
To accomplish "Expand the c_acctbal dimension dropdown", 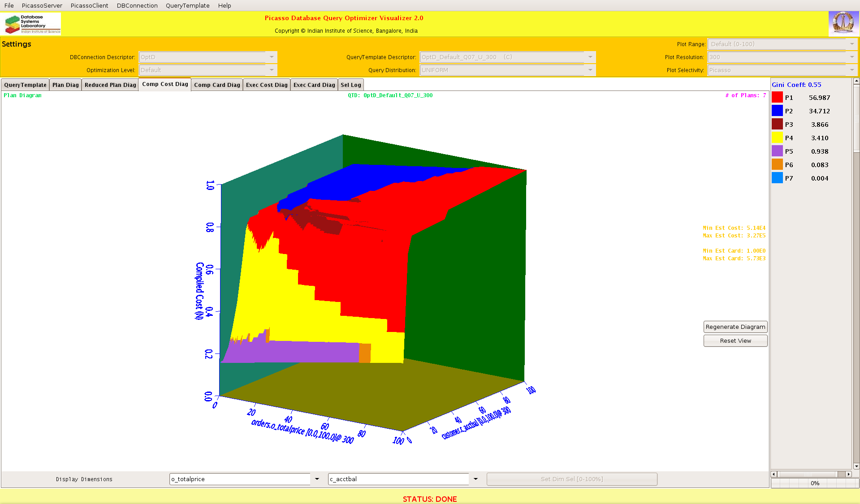I will (x=475, y=479).
